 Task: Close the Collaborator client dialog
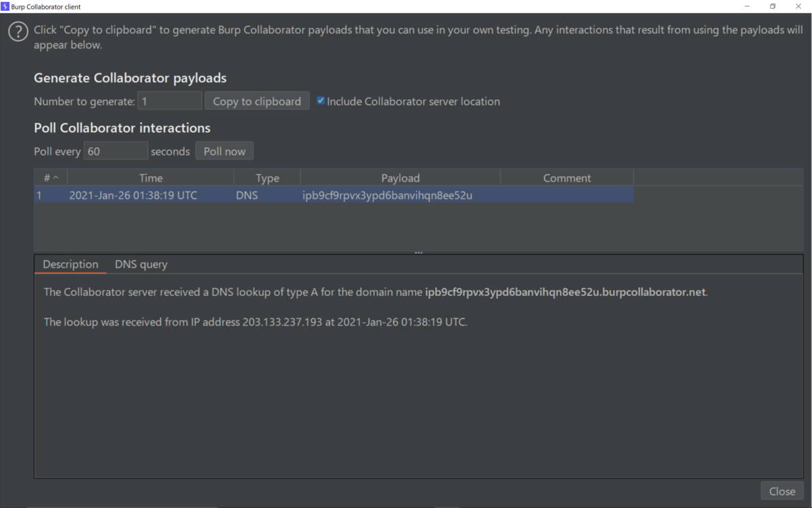tap(782, 491)
